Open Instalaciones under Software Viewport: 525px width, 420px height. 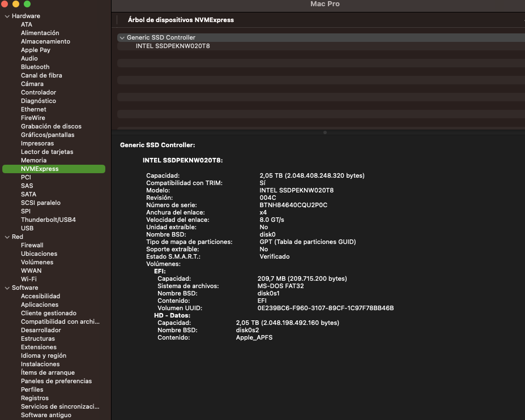click(x=40, y=364)
